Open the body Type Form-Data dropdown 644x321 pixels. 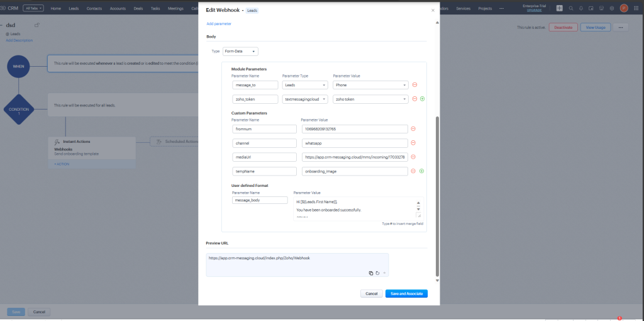pyautogui.click(x=240, y=52)
